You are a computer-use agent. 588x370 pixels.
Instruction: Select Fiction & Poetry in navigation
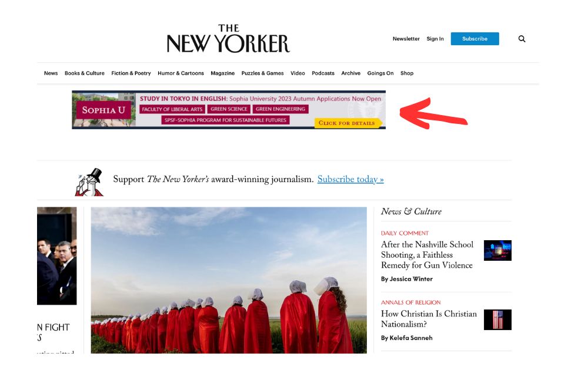click(131, 73)
